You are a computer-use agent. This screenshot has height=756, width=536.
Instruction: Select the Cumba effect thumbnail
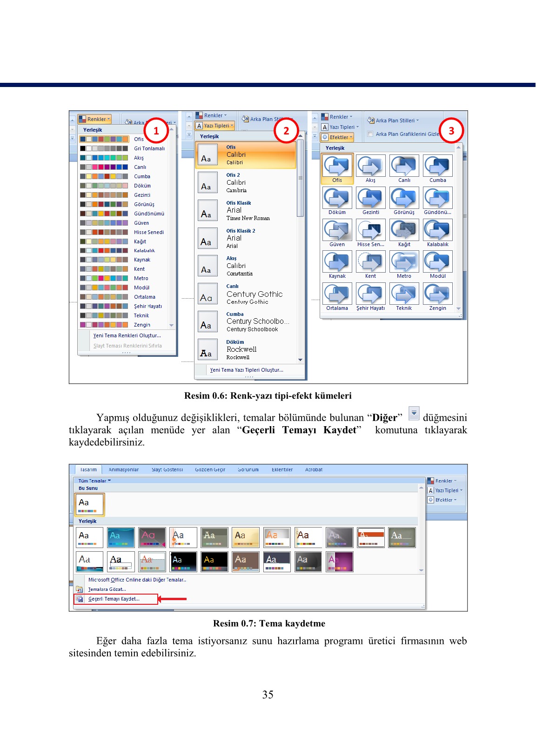click(438, 166)
